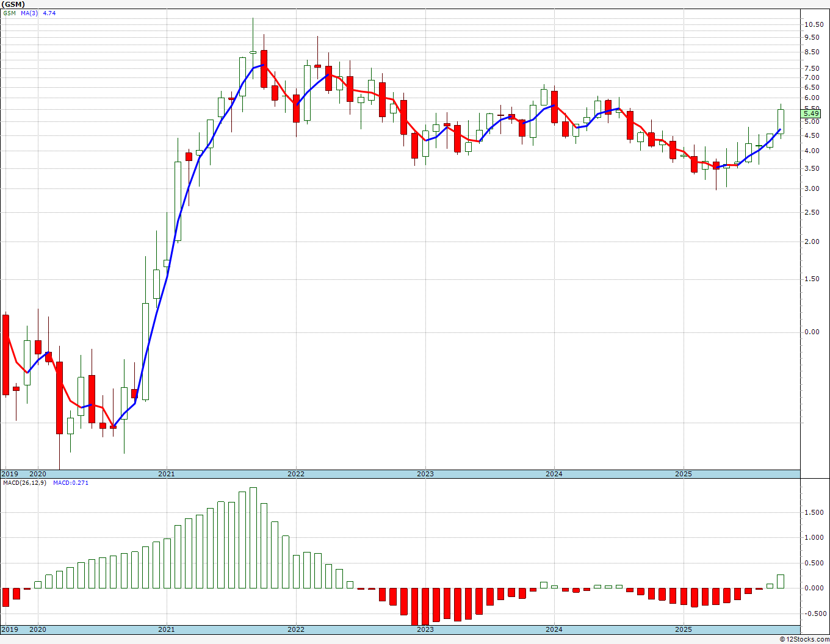Click the 1.50 price axis label
Viewport: 830px width, 644px height.
coord(811,279)
